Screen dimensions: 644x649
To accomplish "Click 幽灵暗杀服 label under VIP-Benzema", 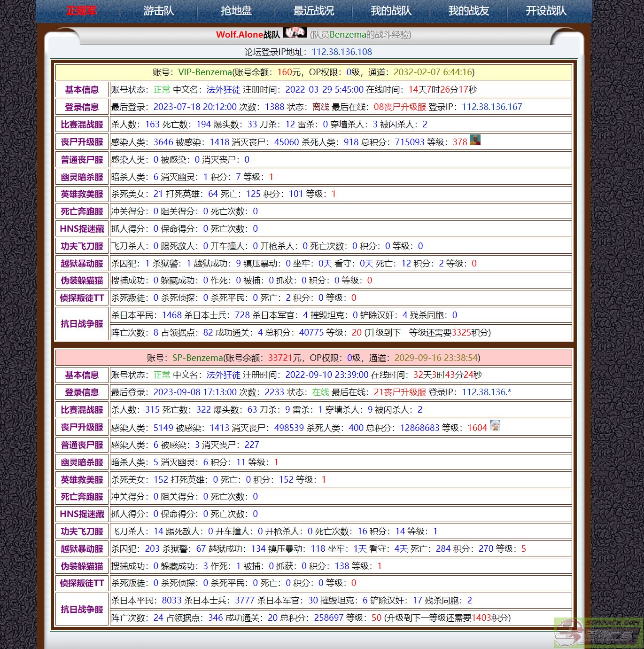I will [82, 177].
